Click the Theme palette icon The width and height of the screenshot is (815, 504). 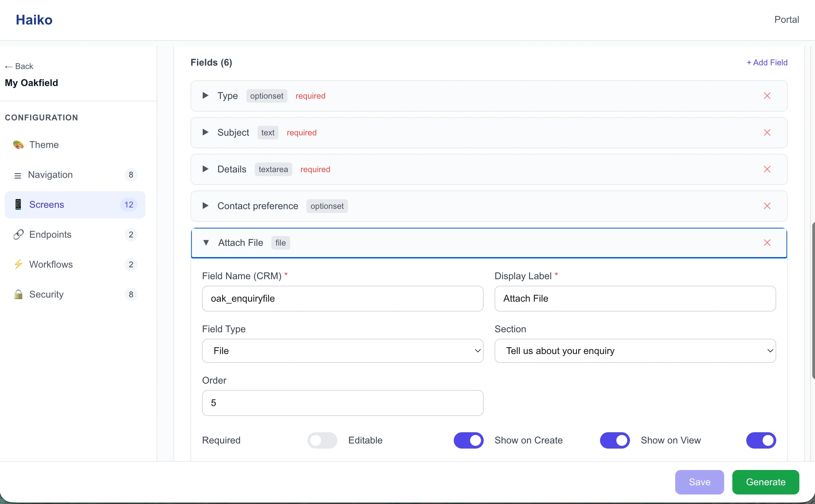[18, 145]
